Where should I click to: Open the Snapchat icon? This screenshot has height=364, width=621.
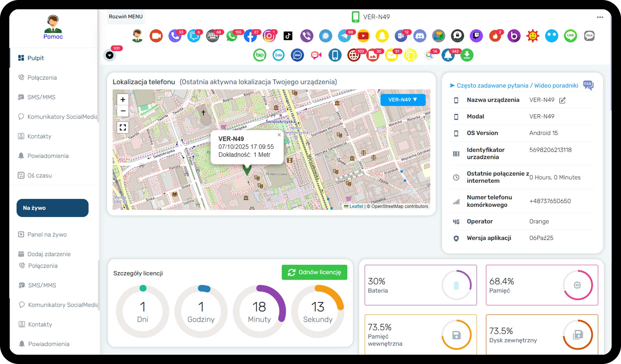click(382, 36)
